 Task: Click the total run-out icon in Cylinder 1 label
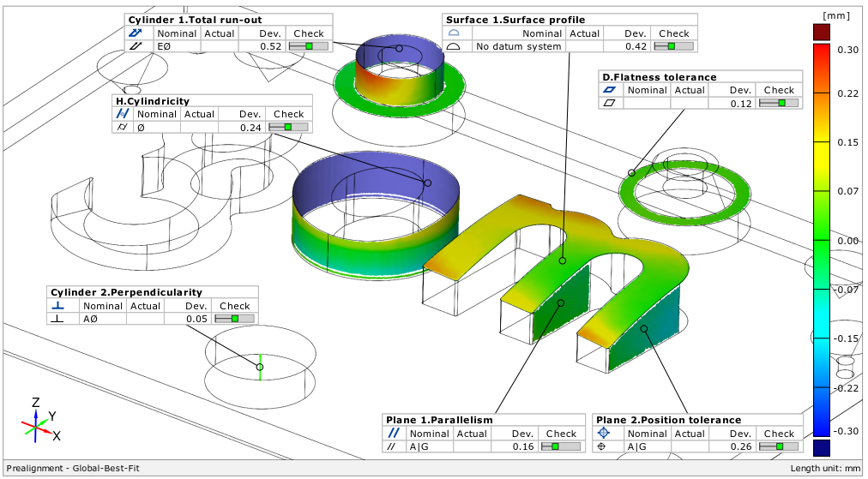tap(135, 33)
